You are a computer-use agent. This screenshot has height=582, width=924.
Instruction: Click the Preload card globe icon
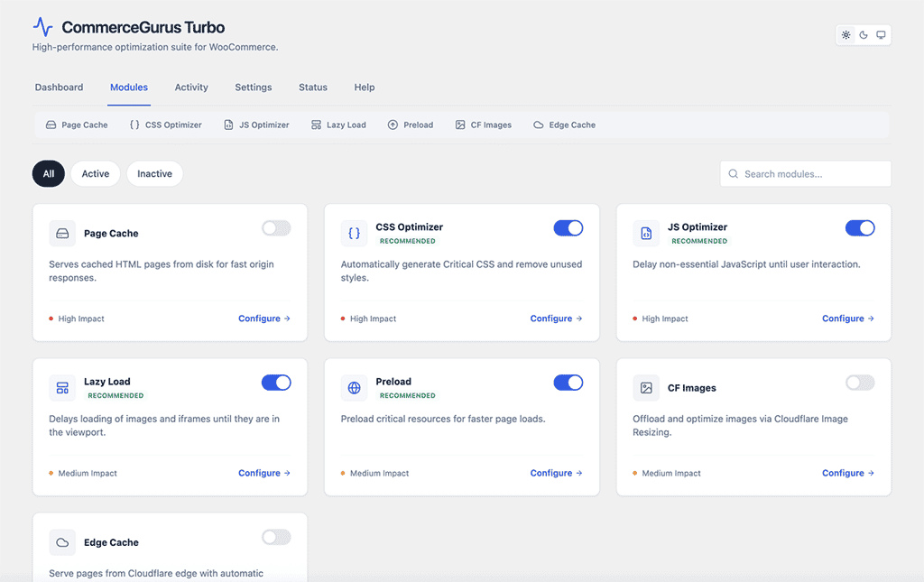(x=354, y=388)
